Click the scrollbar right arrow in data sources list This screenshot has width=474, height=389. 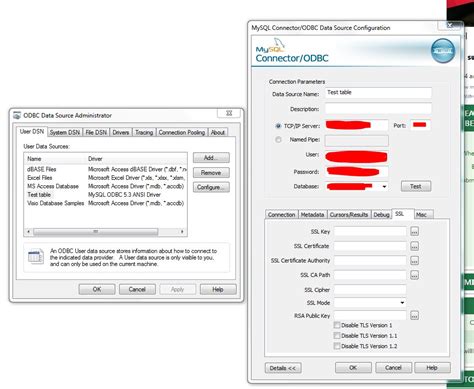tap(182, 231)
